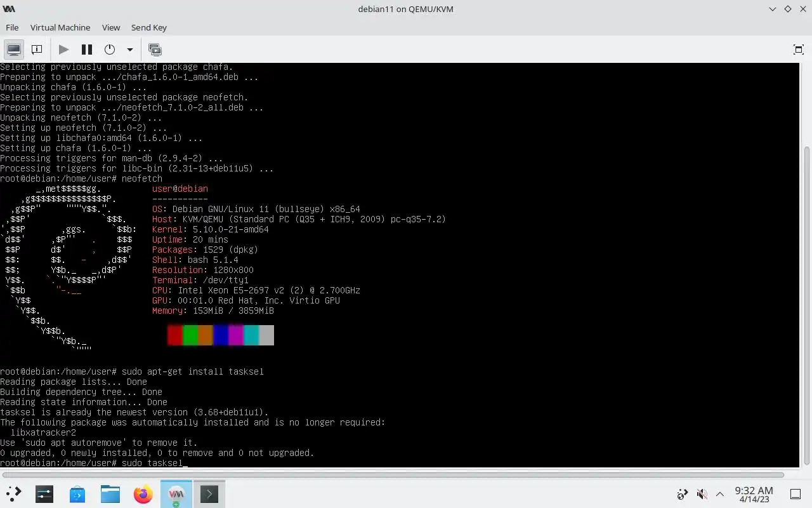Click 'Processing triggers for man-db' line
This screenshot has width=812, height=508.
tap(112, 158)
